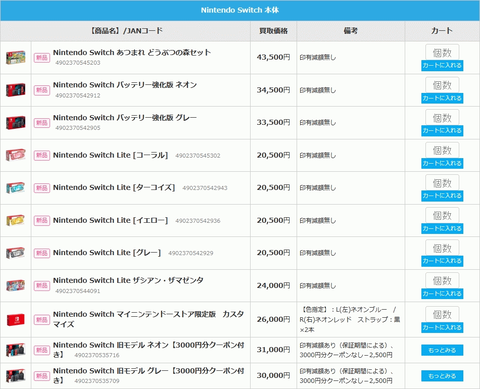The image size is (480, 389).
Task: Click もっとみる for 旧モデル ネオン
Action: point(442,350)
